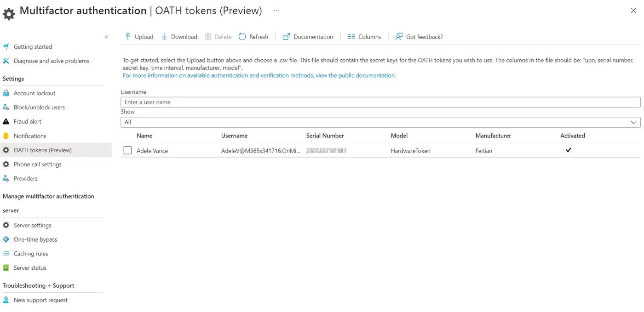The image size is (644, 312).
Task: Open Diagnose and solve problems
Action: [52, 61]
